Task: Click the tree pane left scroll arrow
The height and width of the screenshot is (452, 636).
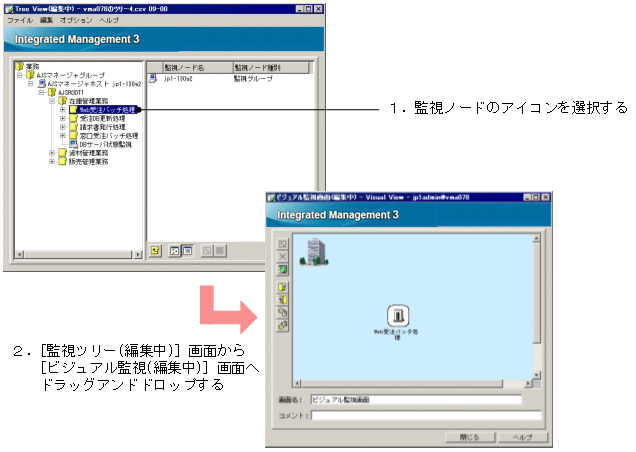Action: point(19,255)
